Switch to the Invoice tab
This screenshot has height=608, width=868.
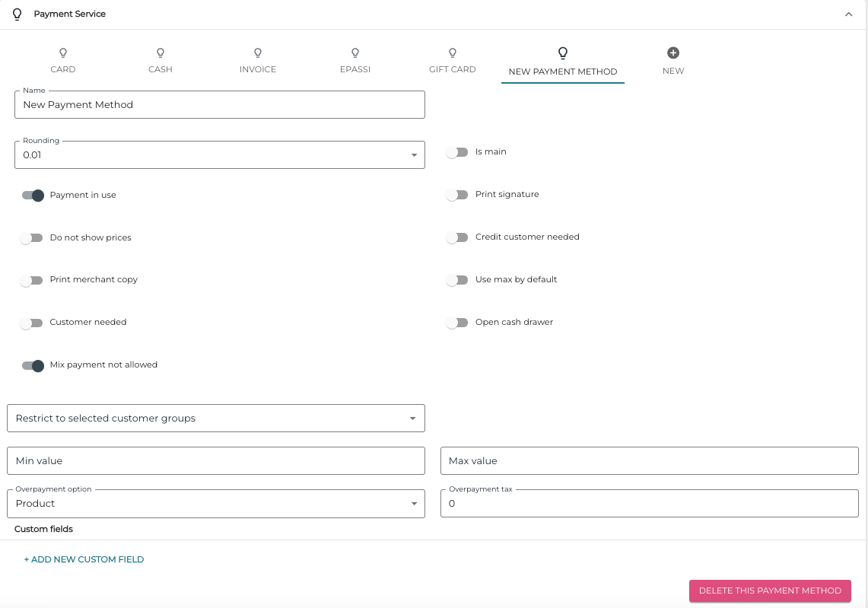pyautogui.click(x=257, y=61)
